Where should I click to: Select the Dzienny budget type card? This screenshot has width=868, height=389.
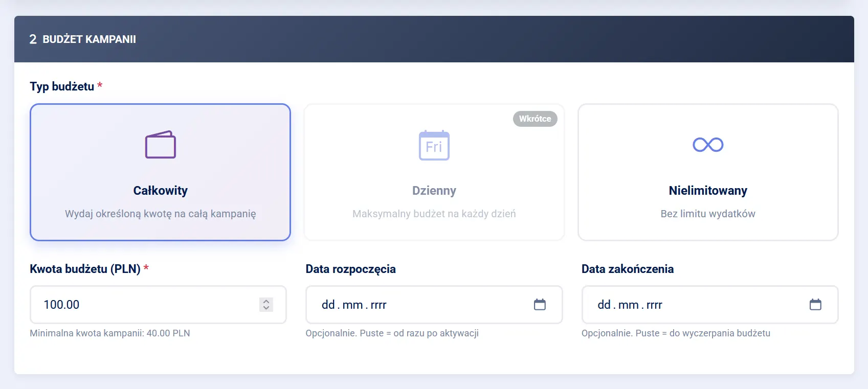coord(434,172)
